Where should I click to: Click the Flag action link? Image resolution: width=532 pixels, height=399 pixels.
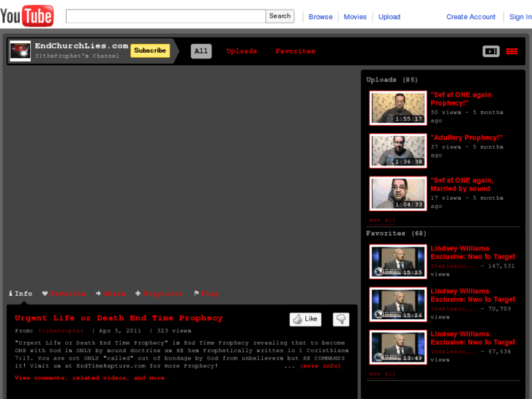pyautogui.click(x=210, y=294)
